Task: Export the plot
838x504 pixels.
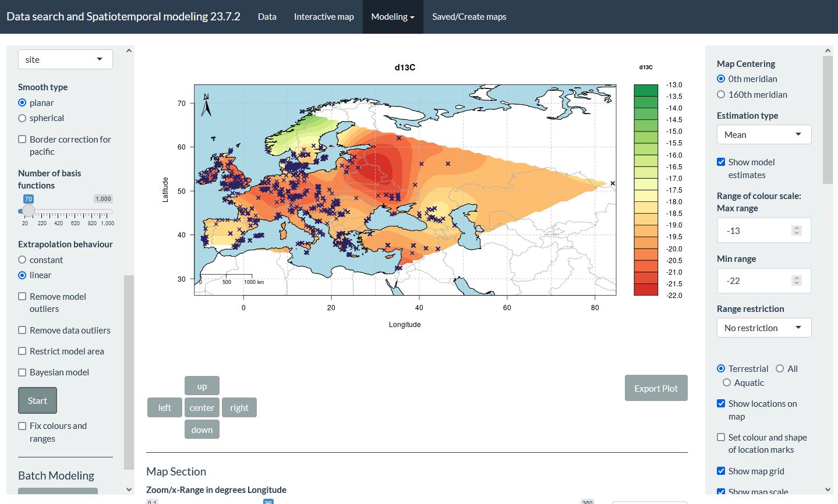Action: click(656, 388)
